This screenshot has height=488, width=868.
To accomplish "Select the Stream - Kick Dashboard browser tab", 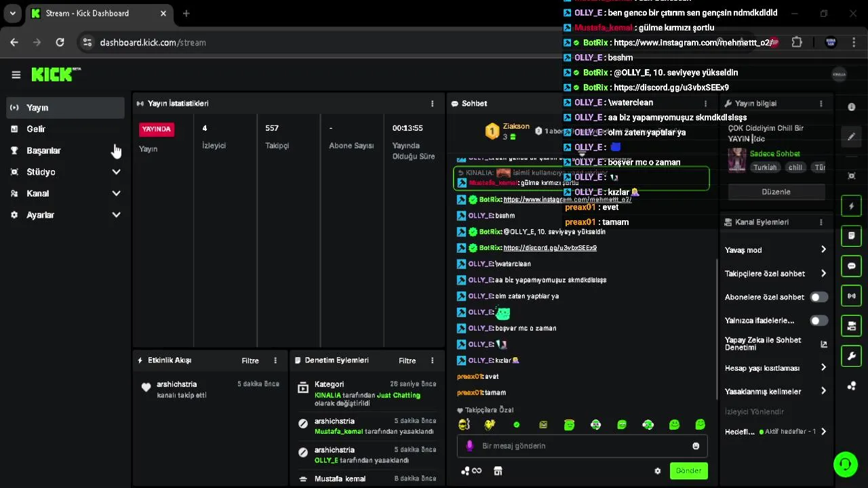I will click(x=99, y=13).
